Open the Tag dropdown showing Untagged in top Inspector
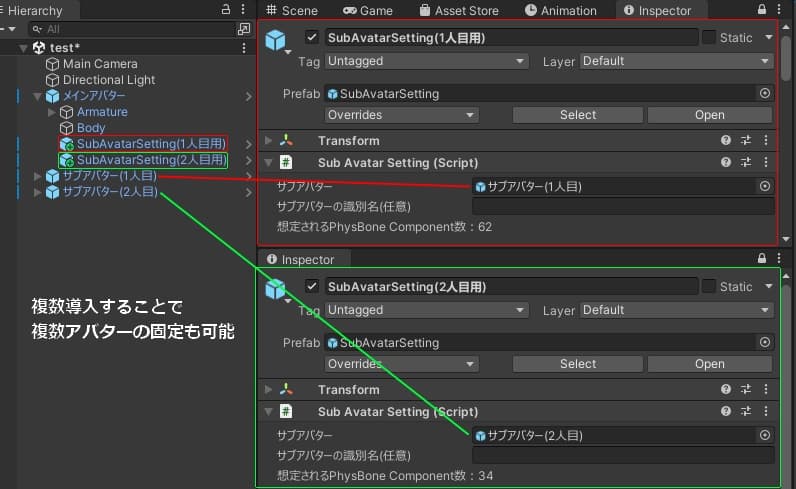 pos(426,61)
